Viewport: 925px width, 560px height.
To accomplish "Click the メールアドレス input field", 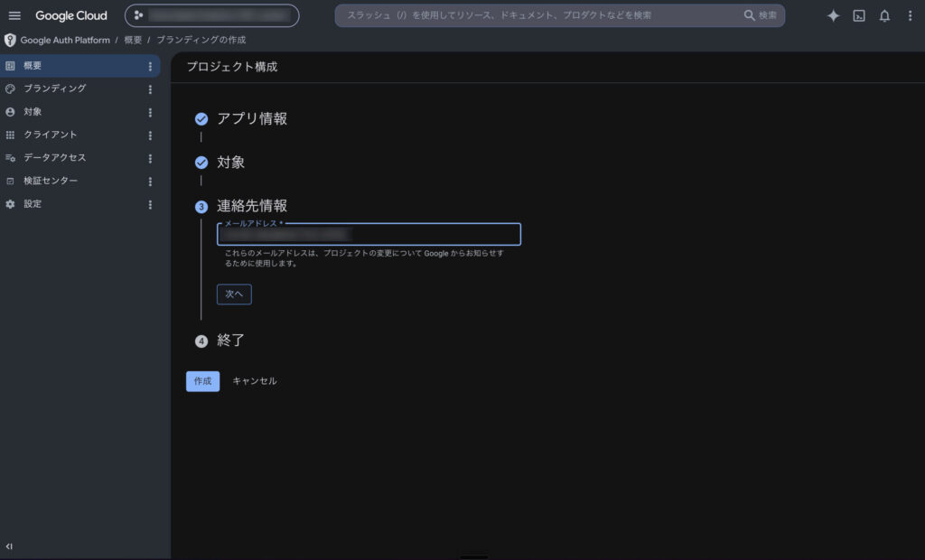I will coord(369,234).
